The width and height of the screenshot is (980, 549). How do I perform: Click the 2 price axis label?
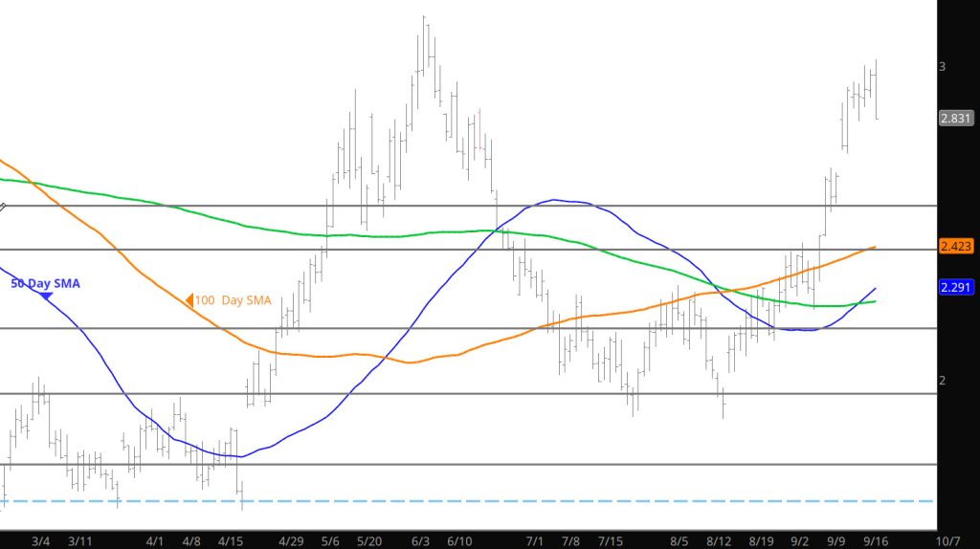pos(943,380)
